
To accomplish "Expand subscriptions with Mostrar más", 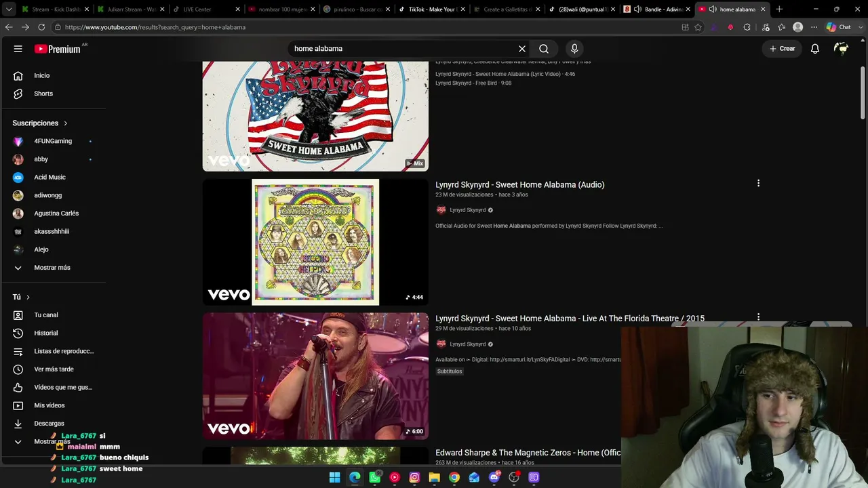I will (53, 268).
